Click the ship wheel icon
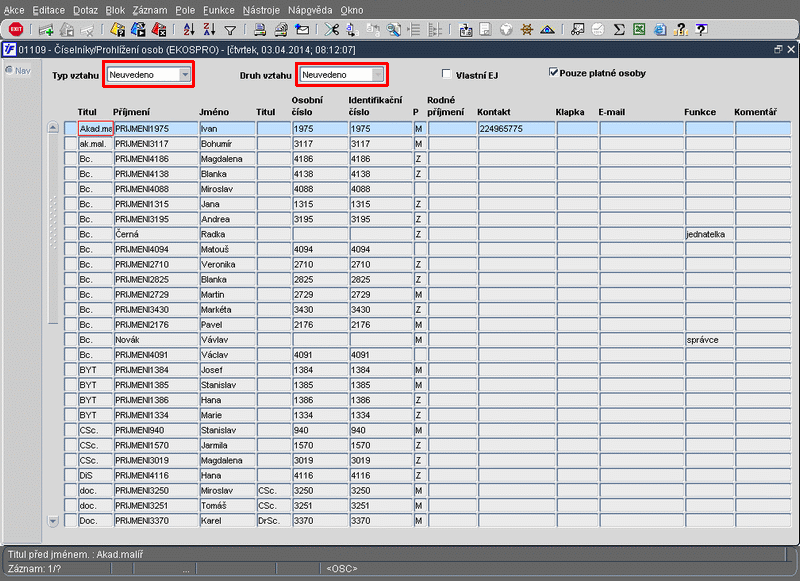 coord(527,30)
